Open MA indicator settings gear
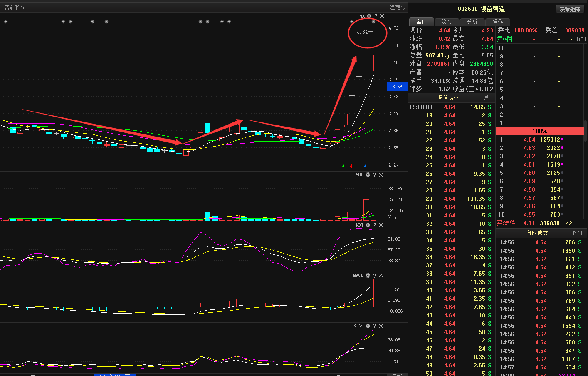Screen dimensions: 588x376 point(369,16)
